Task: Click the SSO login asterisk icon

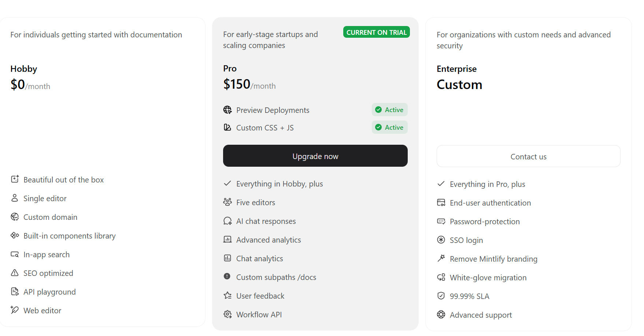Action: [441, 240]
